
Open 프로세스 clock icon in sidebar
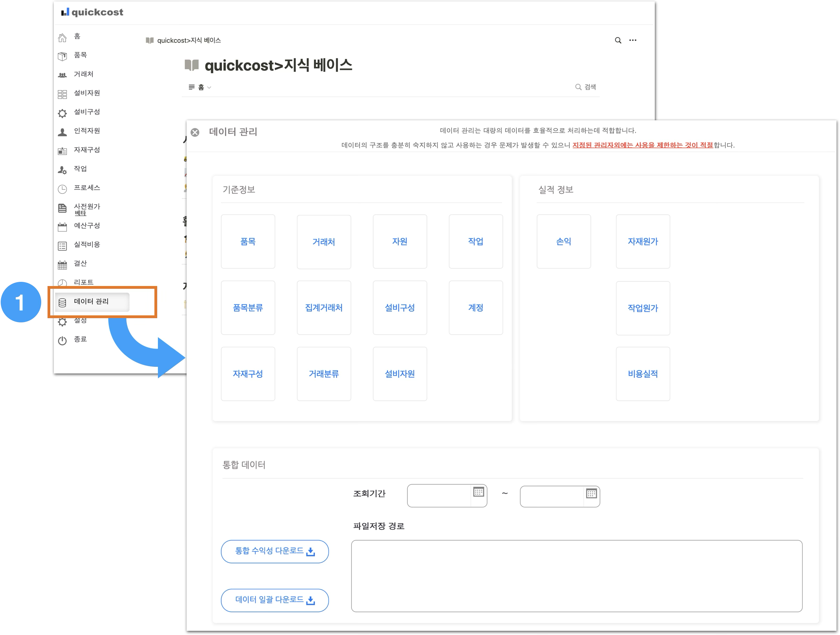click(62, 189)
